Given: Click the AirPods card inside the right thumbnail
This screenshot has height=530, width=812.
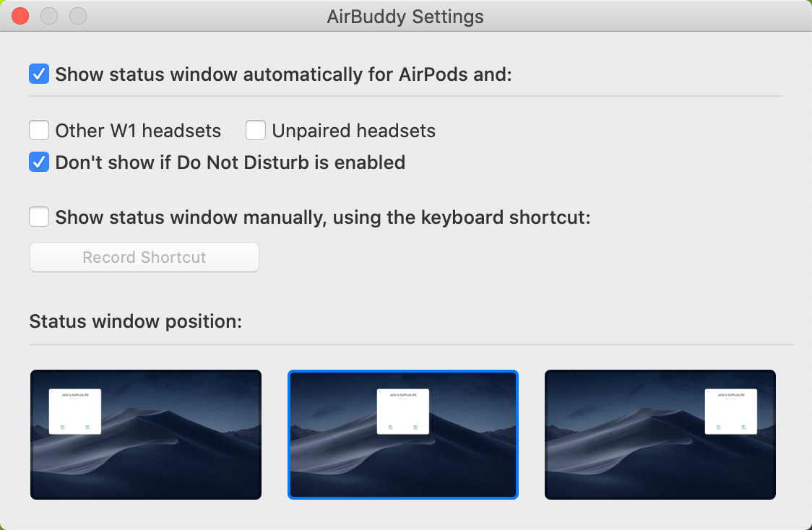Looking at the screenshot, I should tap(730, 412).
